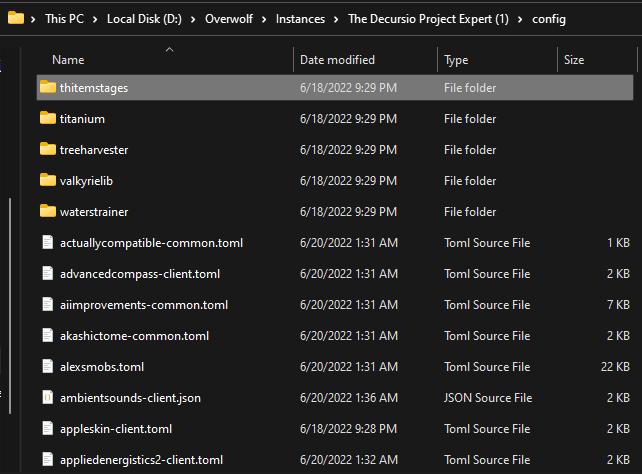642x474 pixels.
Task: Go to the Overwolf breadcrumb folder
Action: (229, 19)
